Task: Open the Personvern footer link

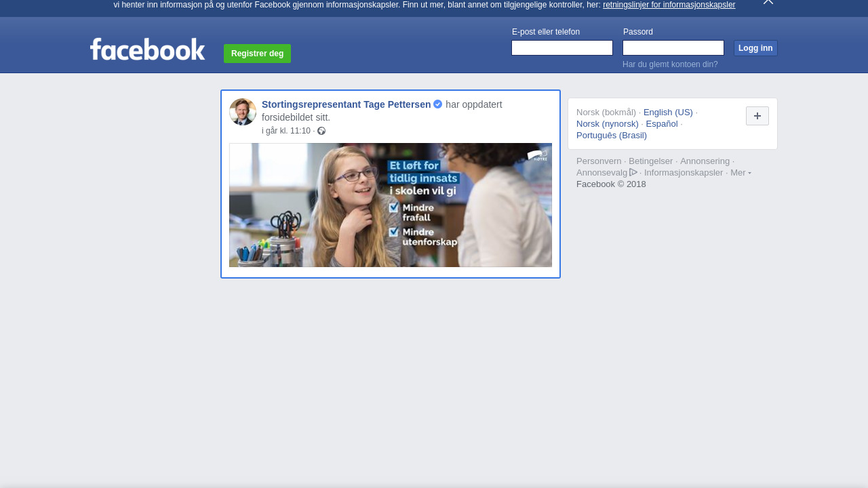Action: coord(598,161)
